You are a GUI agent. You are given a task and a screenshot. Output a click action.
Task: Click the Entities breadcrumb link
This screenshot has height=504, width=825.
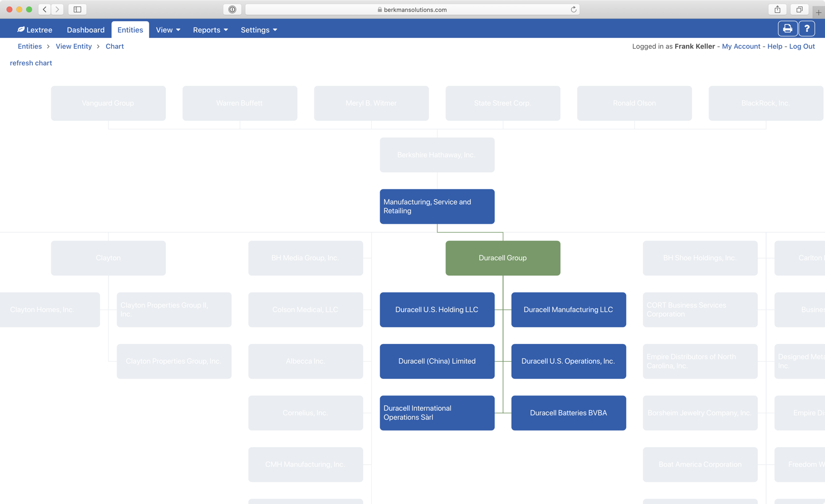(30, 46)
